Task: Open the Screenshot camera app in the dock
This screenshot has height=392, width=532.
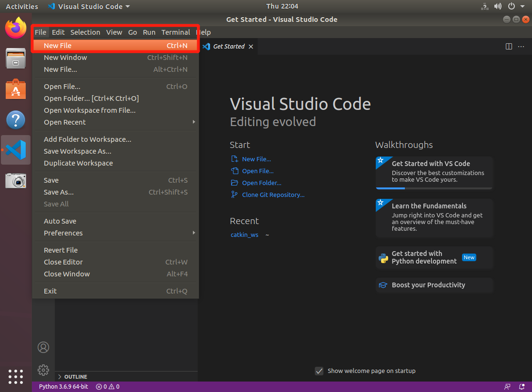Action: coord(16,180)
